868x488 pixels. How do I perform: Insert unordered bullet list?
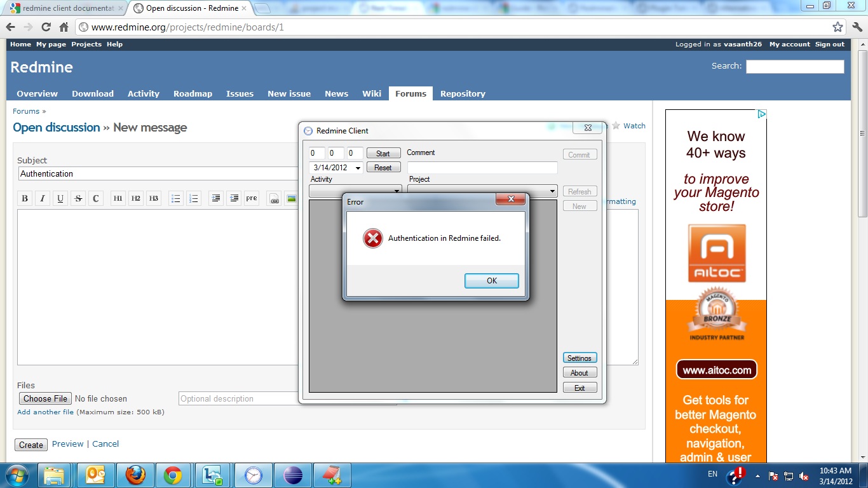pyautogui.click(x=176, y=198)
